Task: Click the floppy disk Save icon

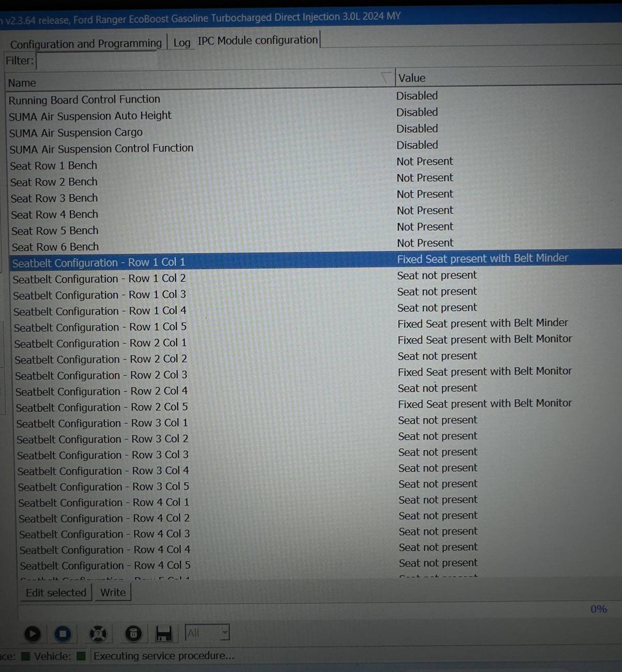Action: pos(164,634)
